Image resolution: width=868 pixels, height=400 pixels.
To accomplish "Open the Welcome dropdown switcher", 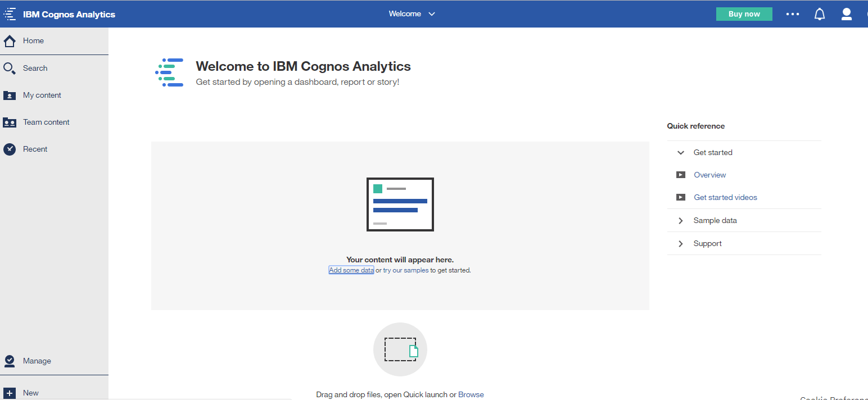I will point(412,14).
